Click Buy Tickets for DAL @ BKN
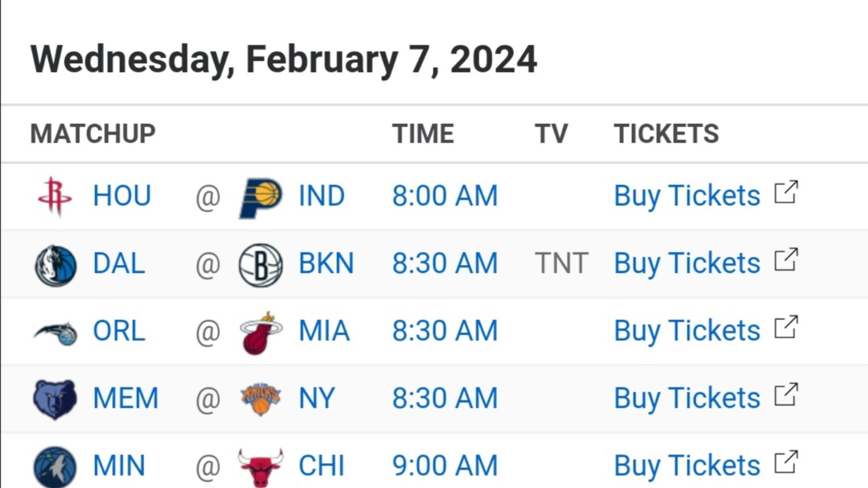This screenshot has width=868, height=488. 687,263
